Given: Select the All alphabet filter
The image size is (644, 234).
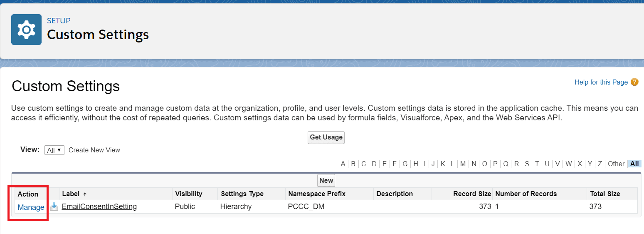Looking at the screenshot, I should coord(634,164).
